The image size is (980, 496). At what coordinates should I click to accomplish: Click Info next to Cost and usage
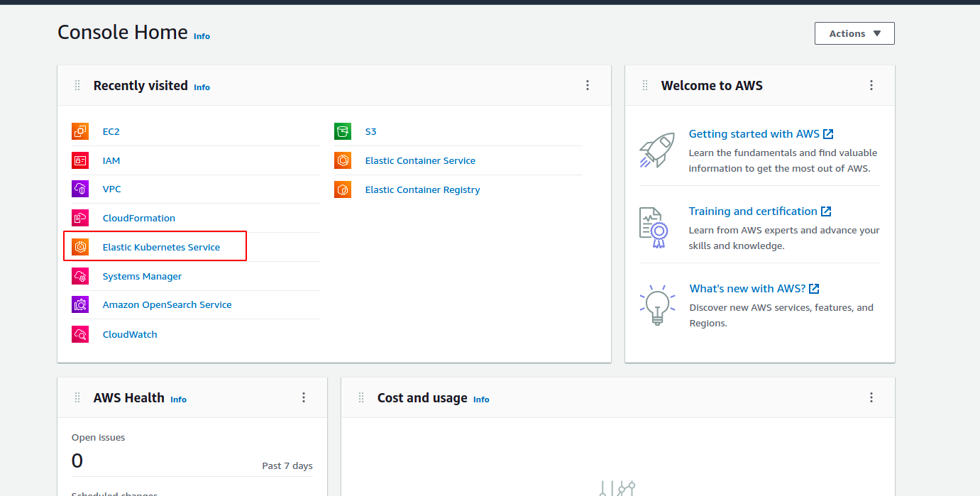click(481, 399)
